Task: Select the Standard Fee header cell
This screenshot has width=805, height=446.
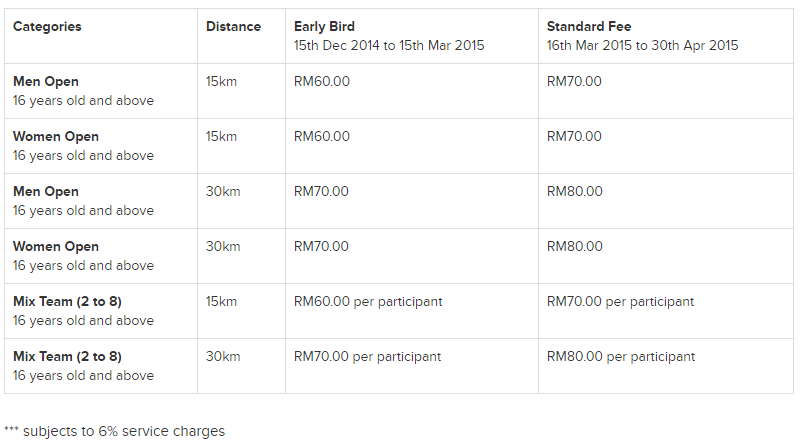Action: click(666, 36)
